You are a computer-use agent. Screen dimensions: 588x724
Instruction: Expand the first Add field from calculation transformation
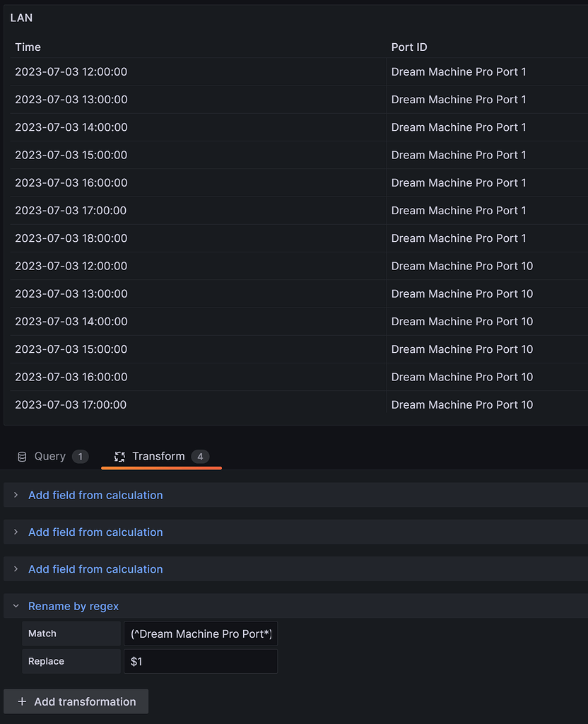click(x=95, y=495)
